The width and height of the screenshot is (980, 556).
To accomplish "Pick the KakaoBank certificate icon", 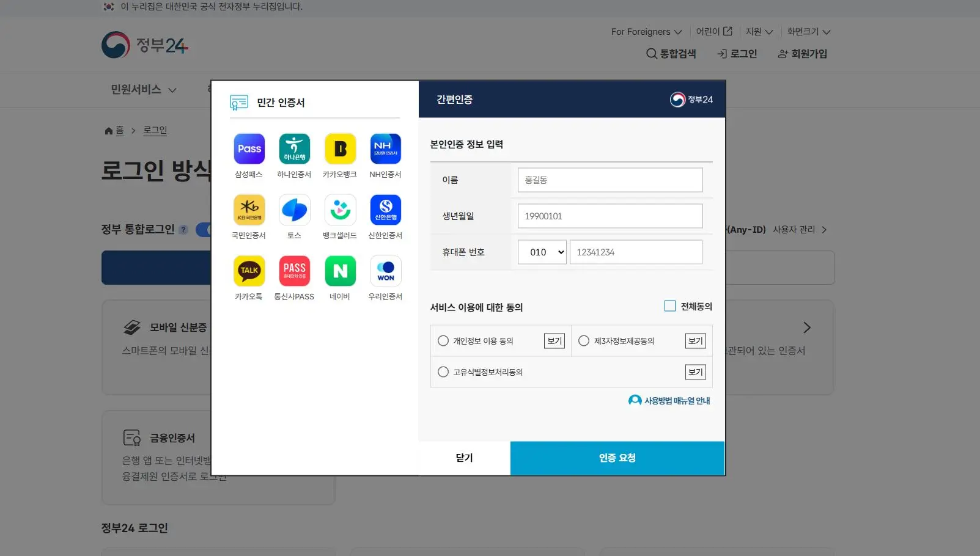I will pos(341,148).
